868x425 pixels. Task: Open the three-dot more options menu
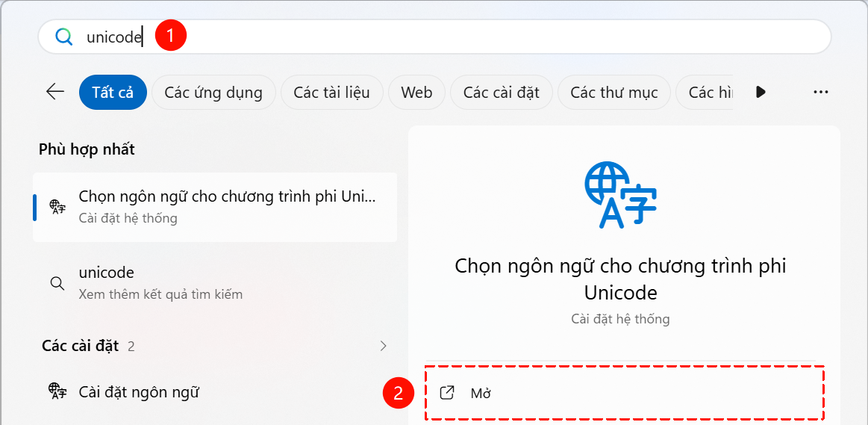tap(821, 92)
